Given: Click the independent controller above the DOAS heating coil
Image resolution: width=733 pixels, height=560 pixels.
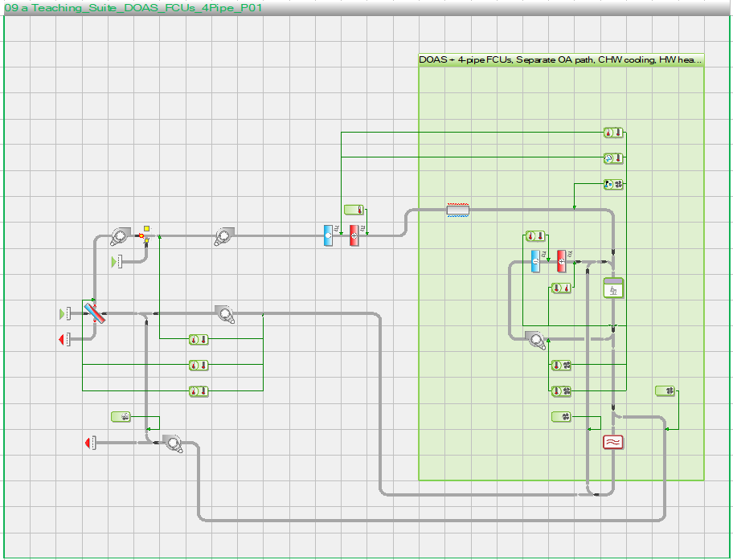Looking at the screenshot, I should [x=354, y=210].
